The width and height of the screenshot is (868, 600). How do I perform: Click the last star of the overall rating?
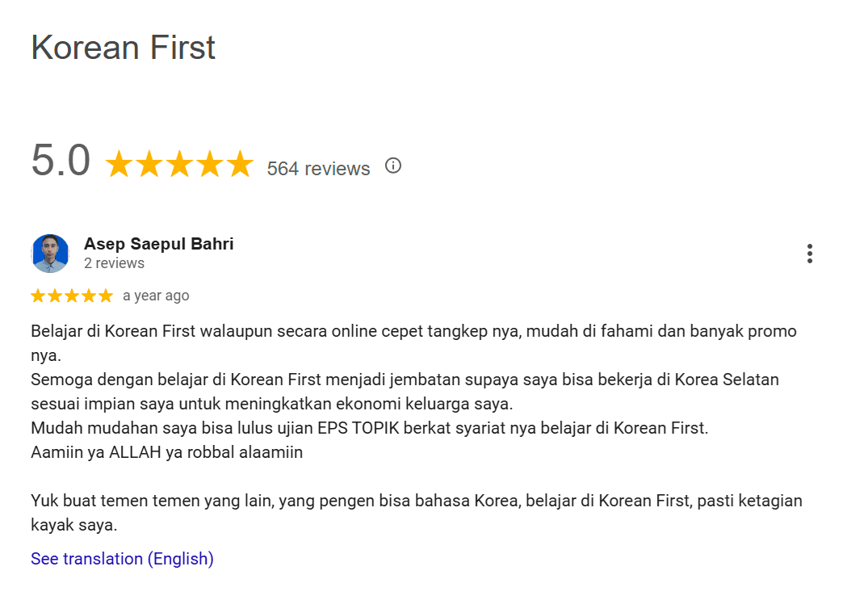point(239,164)
